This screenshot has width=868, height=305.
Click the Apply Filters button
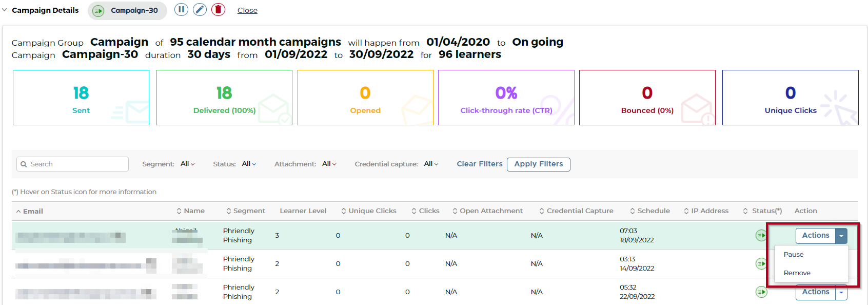(538, 164)
